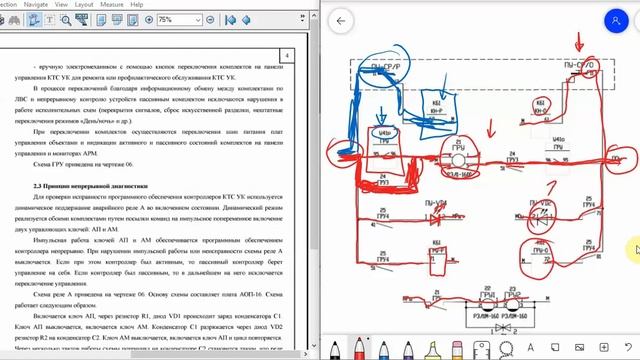
Task: Add a text box with A tool
Action: point(531,347)
